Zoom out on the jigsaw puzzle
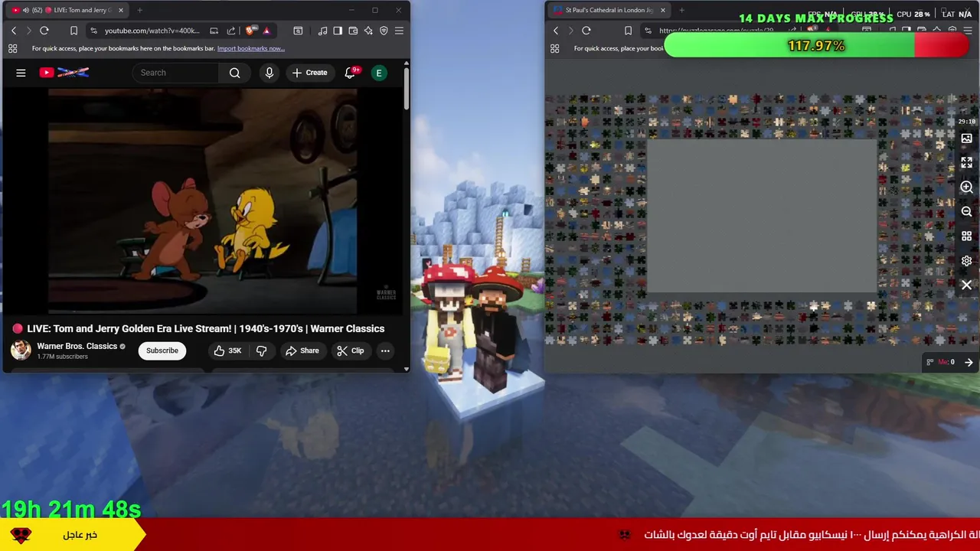980x551 pixels. [x=966, y=212]
